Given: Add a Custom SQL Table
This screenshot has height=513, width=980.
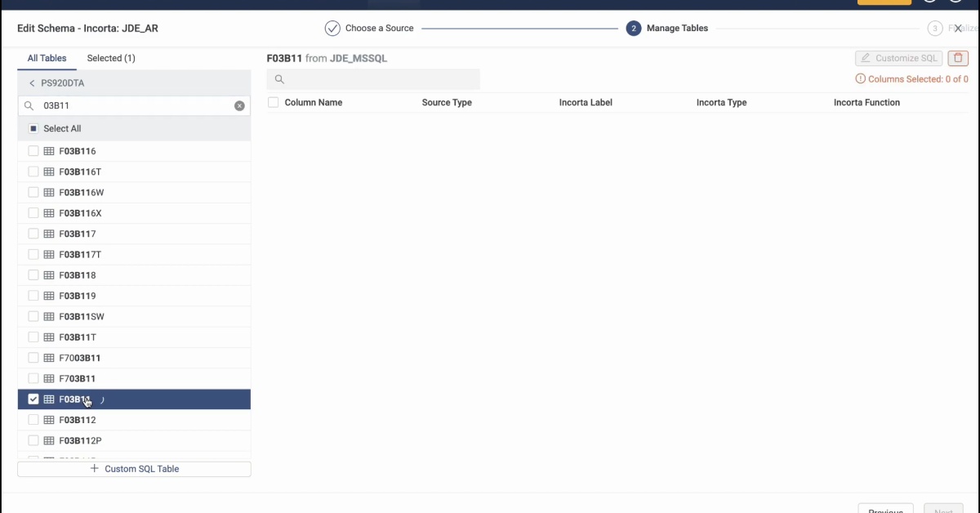Looking at the screenshot, I should click(x=134, y=469).
